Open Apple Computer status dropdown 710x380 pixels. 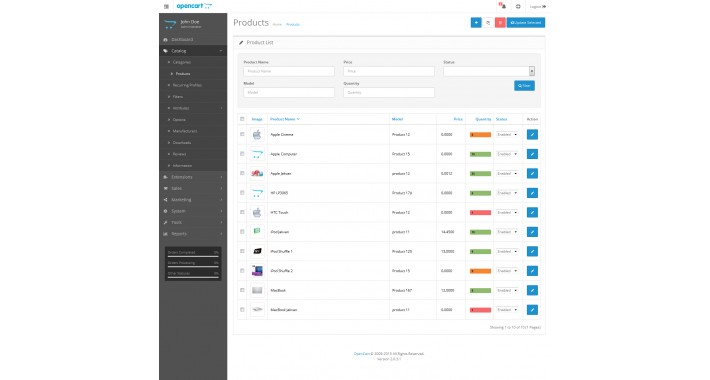click(x=507, y=154)
